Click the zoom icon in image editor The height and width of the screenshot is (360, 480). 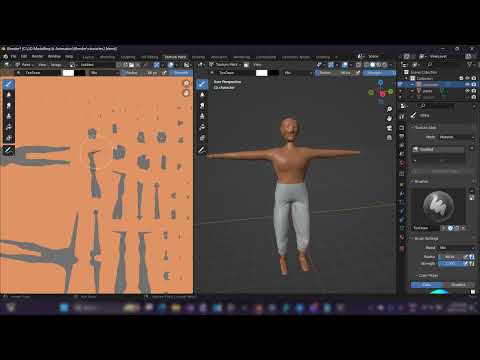coord(186,83)
